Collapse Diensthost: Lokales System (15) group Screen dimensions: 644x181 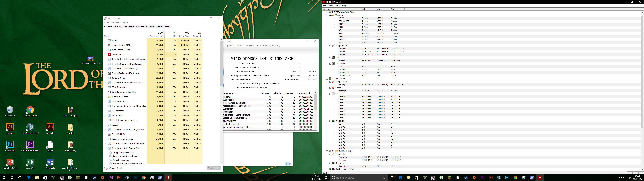tap(105, 148)
